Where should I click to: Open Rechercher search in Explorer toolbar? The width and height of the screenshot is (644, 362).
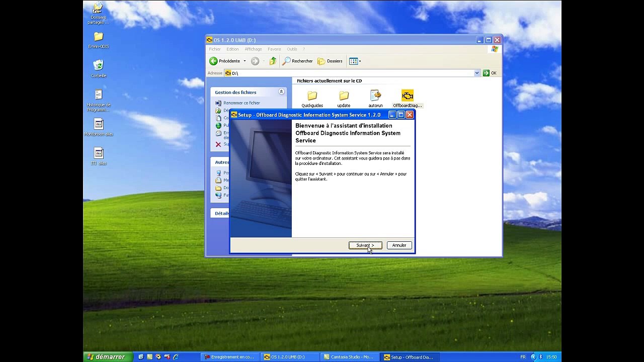point(297,61)
